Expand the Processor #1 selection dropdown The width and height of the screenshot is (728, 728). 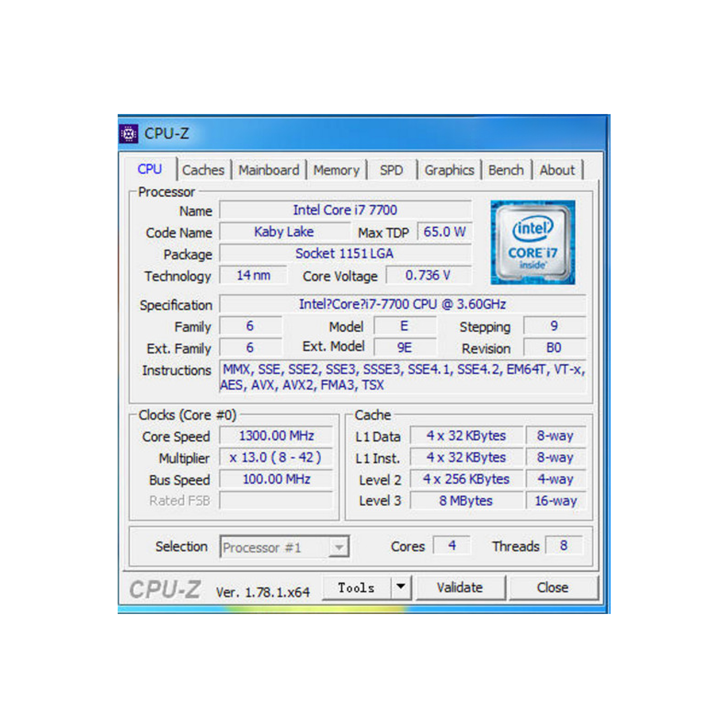339,548
